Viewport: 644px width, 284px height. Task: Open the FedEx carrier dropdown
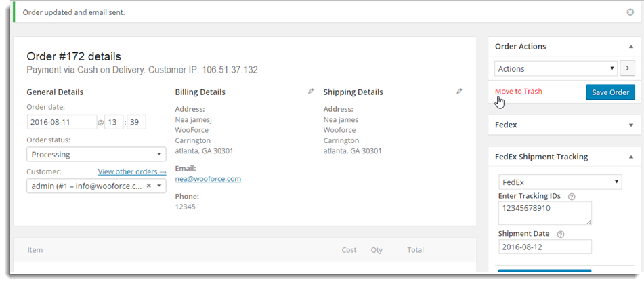(559, 182)
